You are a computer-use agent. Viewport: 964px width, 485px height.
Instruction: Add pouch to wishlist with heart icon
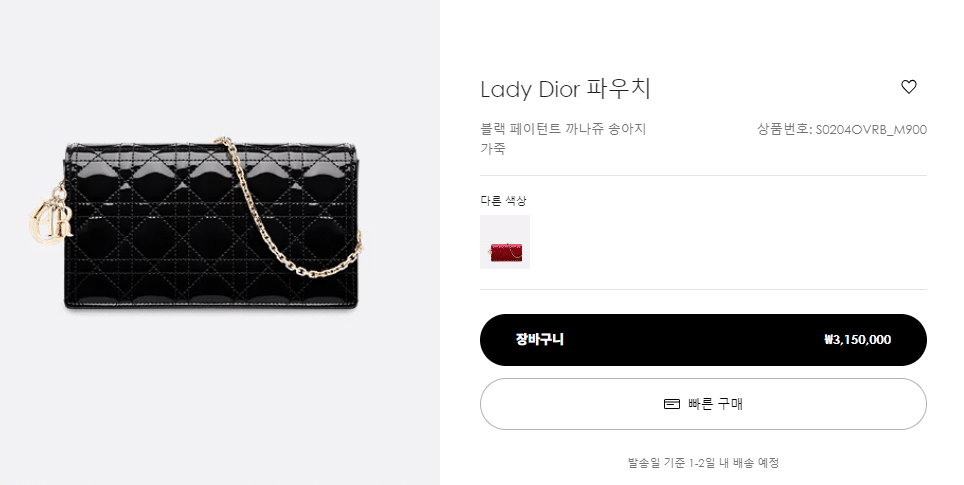click(909, 87)
